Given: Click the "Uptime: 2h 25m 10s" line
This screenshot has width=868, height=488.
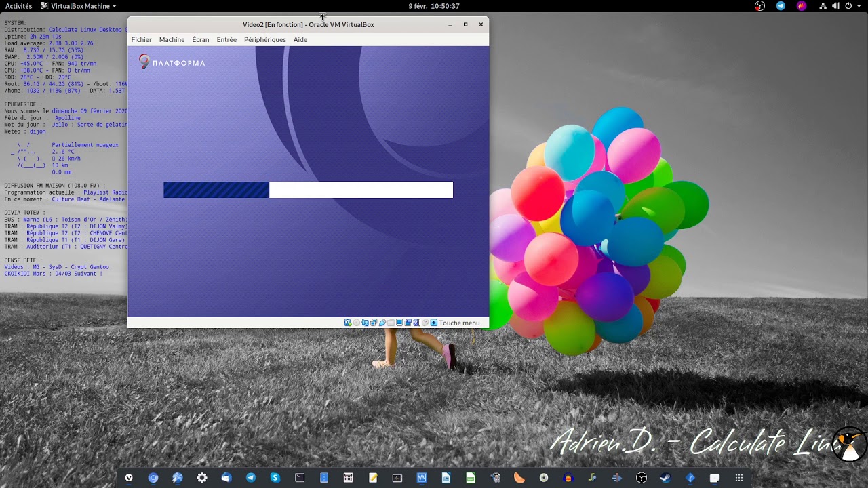Looking at the screenshot, I should (33, 37).
